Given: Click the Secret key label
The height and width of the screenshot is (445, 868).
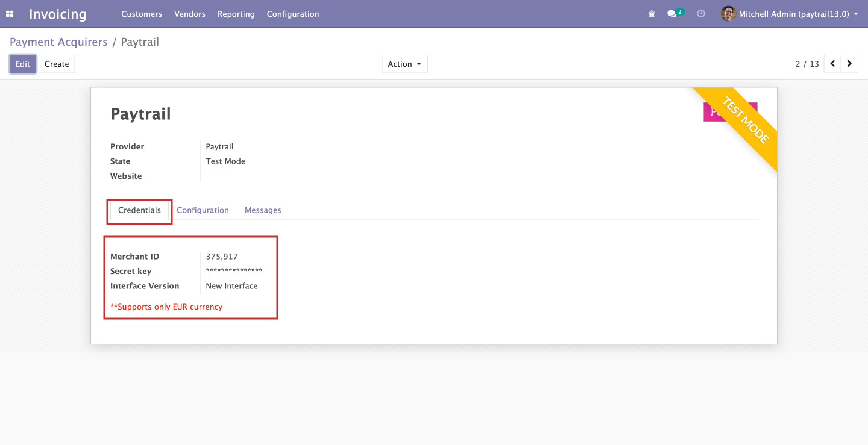Looking at the screenshot, I should pyautogui.click(x=131, y=271).
